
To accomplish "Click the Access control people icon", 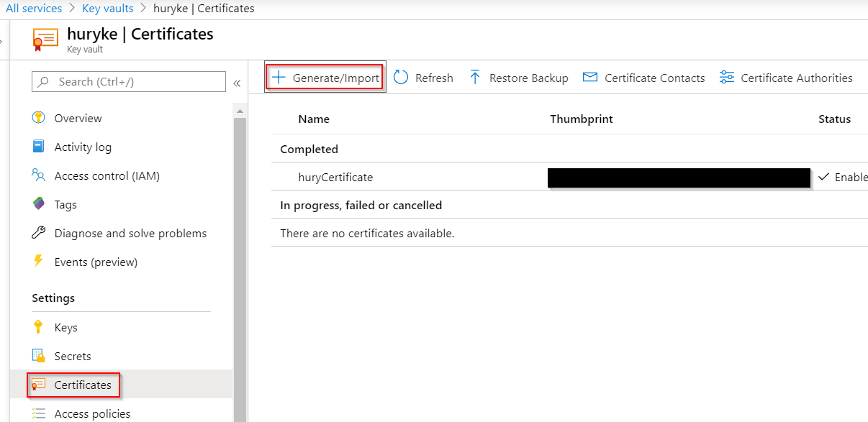I will click(x=39, y=175).
